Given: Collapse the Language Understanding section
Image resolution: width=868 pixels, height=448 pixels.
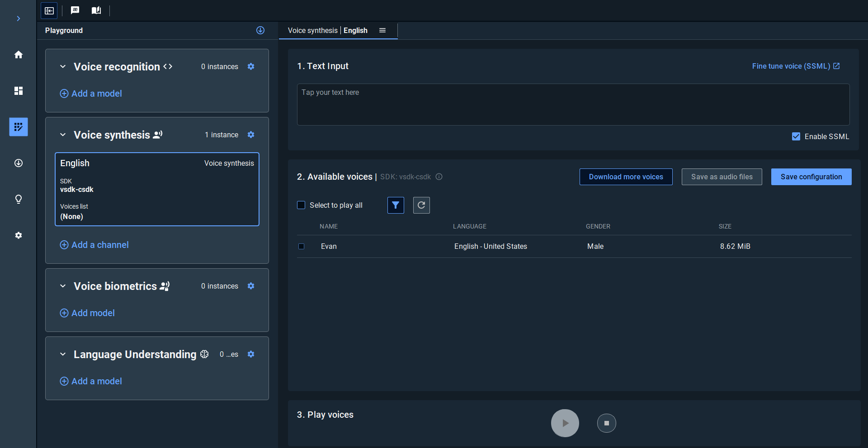Looking at the screenshot, I should (63, 354).
